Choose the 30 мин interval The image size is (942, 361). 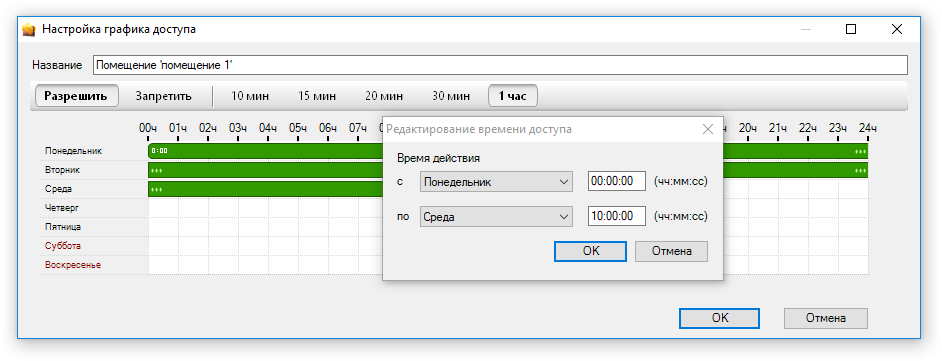pos(451,96)
